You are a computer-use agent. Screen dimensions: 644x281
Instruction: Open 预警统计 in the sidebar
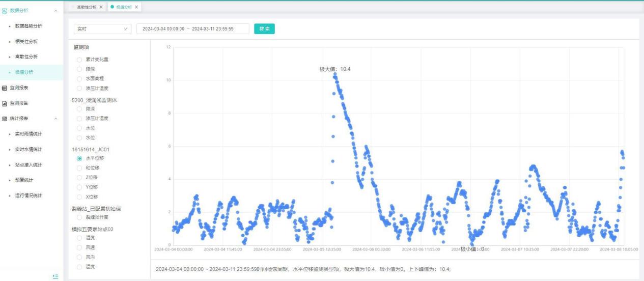pos(24,180)
